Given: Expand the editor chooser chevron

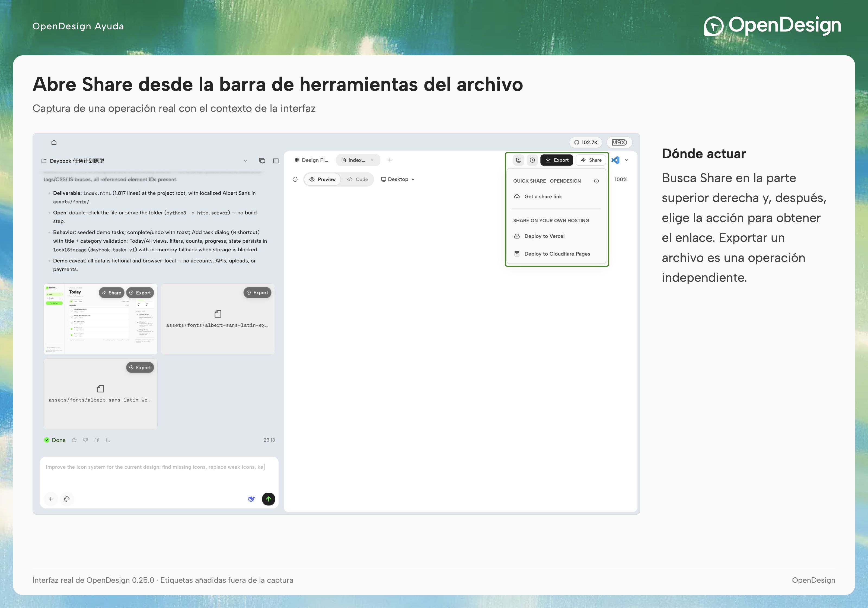Looking at the screenshot, I should [x=626, y=160].
